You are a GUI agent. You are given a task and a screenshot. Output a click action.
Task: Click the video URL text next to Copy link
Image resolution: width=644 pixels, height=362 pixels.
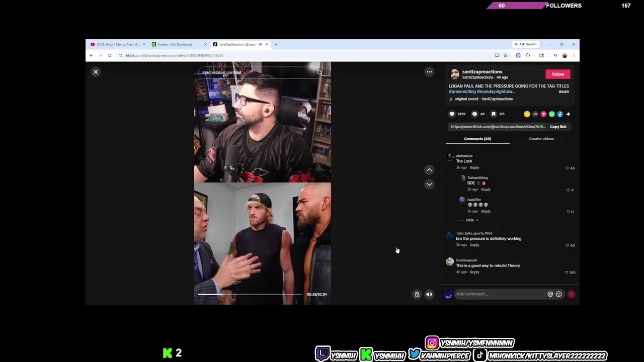pos(498,127)
